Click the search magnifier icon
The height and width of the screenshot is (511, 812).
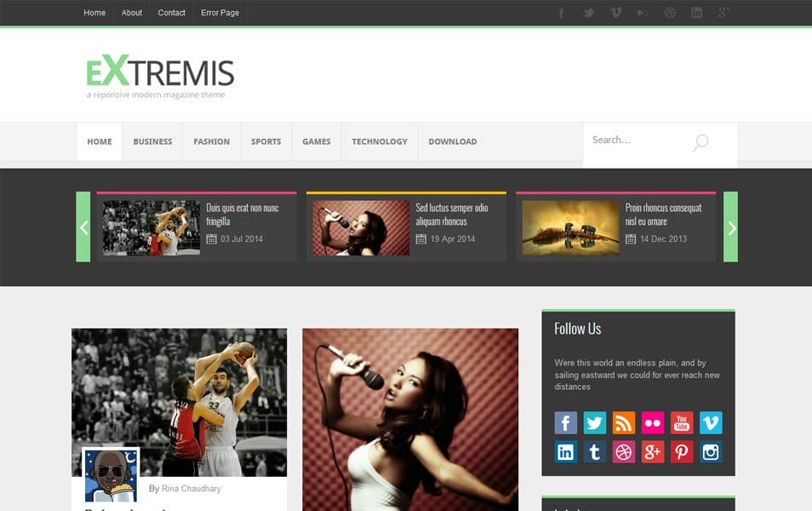[x=700, y=143]
